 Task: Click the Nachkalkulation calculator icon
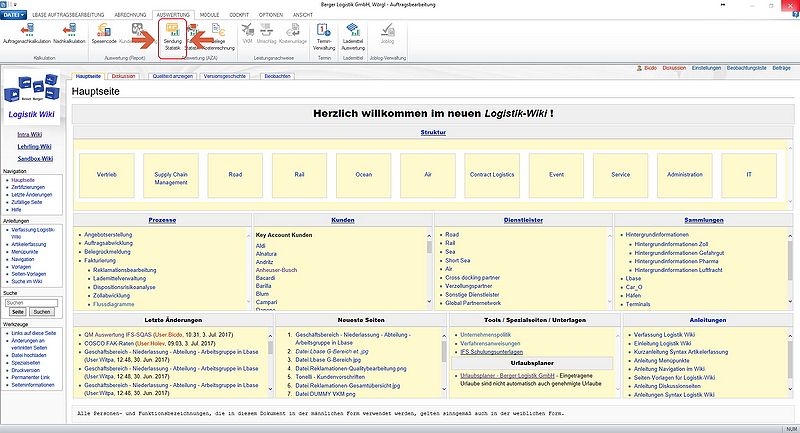[69, 34]
